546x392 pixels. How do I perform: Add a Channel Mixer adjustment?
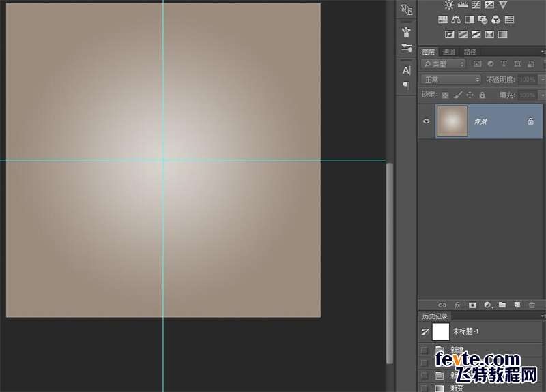(x=496, y=20)
